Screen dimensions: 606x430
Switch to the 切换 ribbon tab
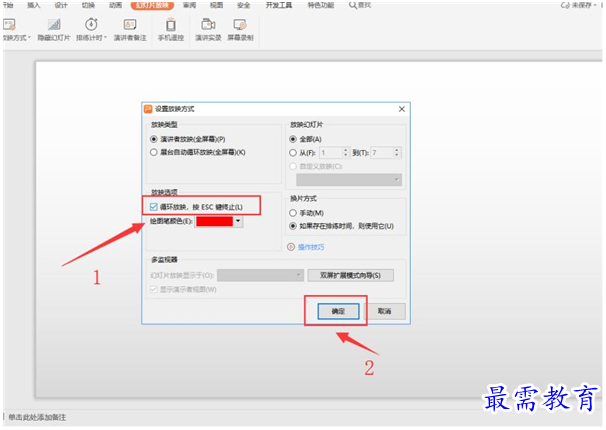(x=88, y=5)
